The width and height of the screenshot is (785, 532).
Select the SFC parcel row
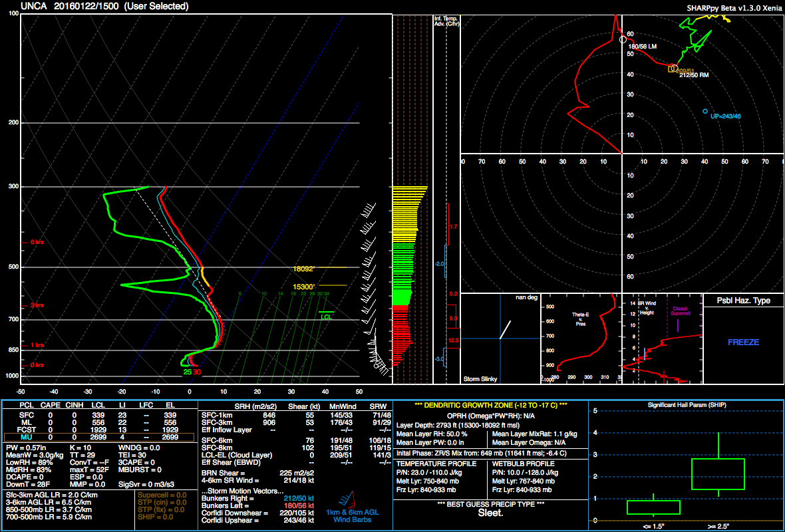pos(99,416)
